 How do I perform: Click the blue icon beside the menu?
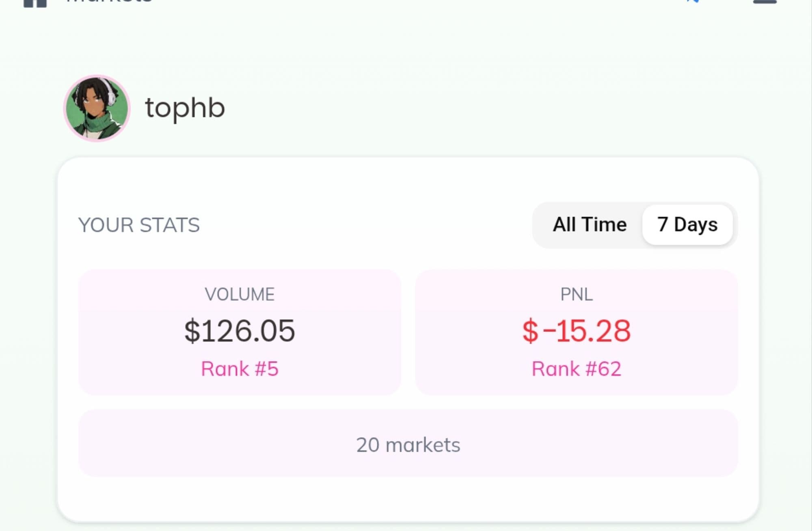click(693, 1)
